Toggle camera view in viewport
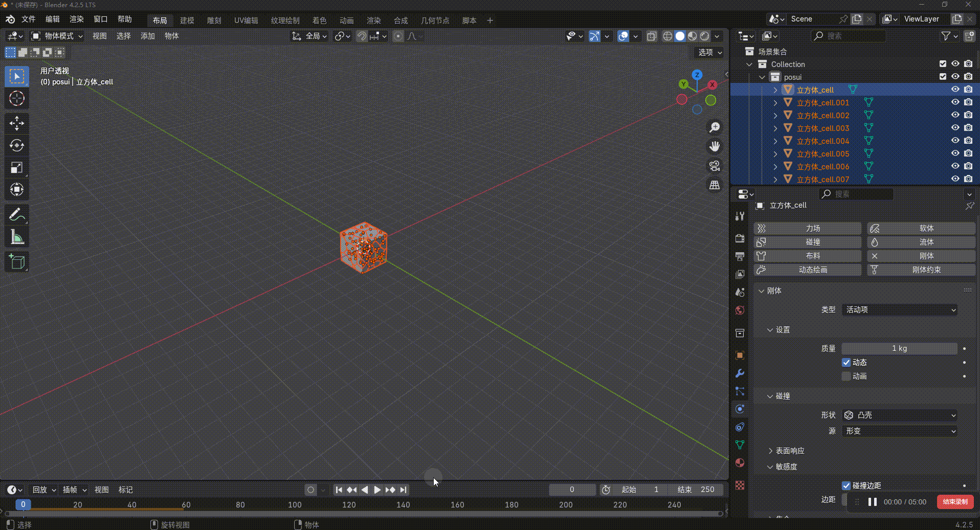This screenshot has height=530, width=980. click(715, 166)
